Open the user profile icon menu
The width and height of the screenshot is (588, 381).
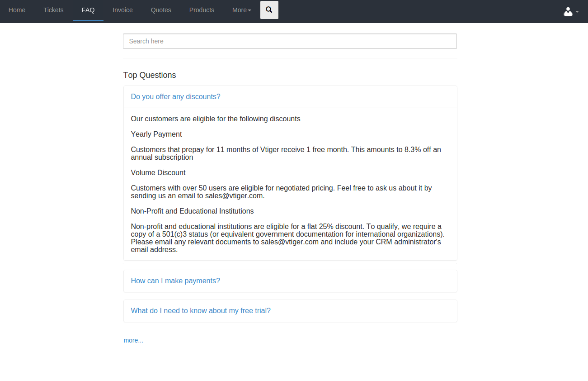coord(570,12)
